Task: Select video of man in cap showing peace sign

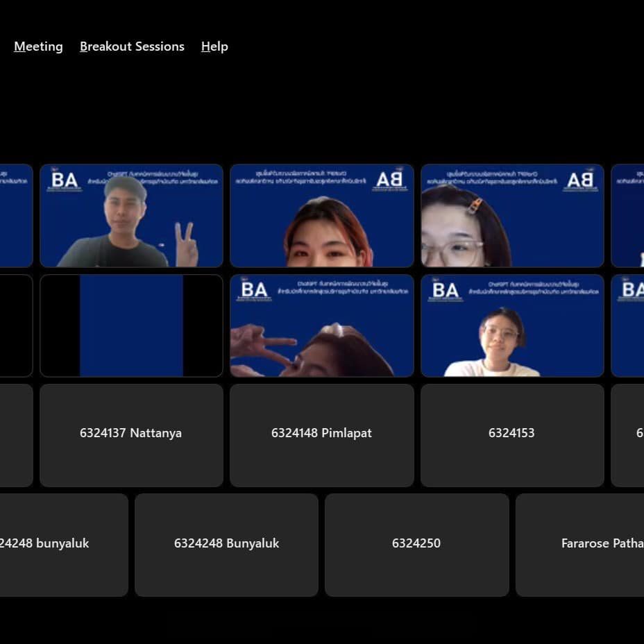Action: pyautogui.click(x=131, y=216)
